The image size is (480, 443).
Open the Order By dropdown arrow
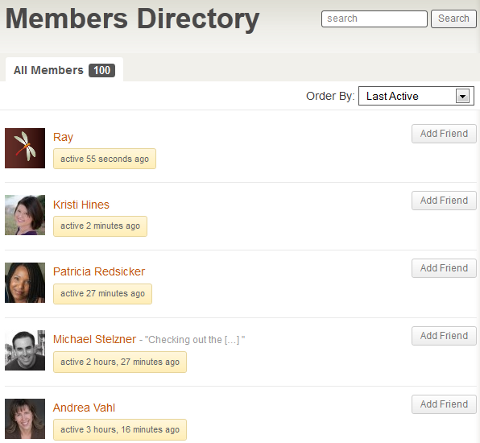(x=463, y=96)
